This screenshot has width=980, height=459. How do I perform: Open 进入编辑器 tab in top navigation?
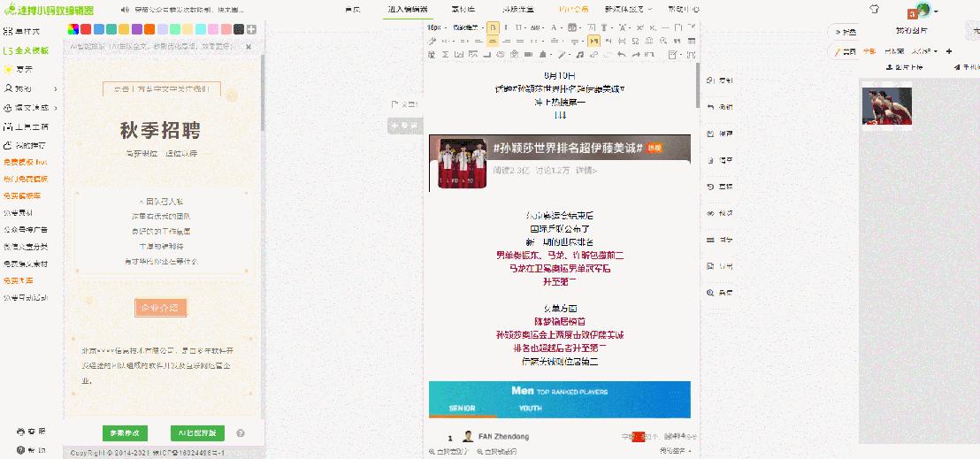pyautogui.click(x=408, y=10)
